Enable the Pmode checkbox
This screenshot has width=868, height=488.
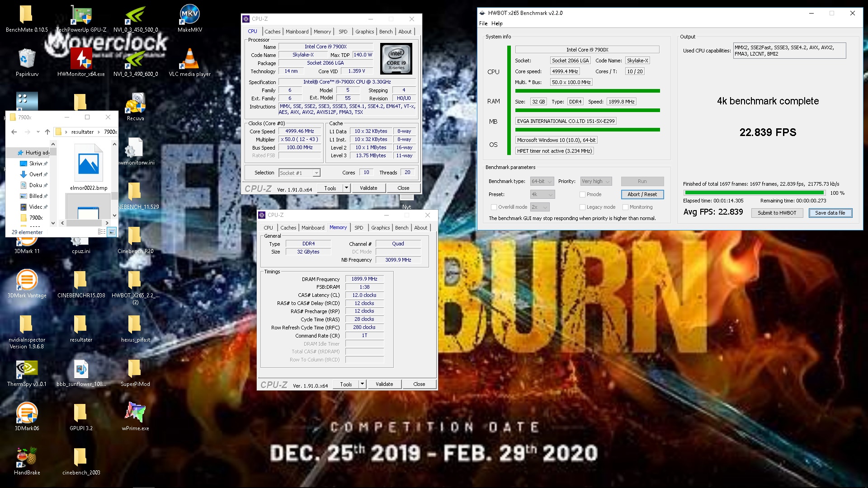pos(582,194)
